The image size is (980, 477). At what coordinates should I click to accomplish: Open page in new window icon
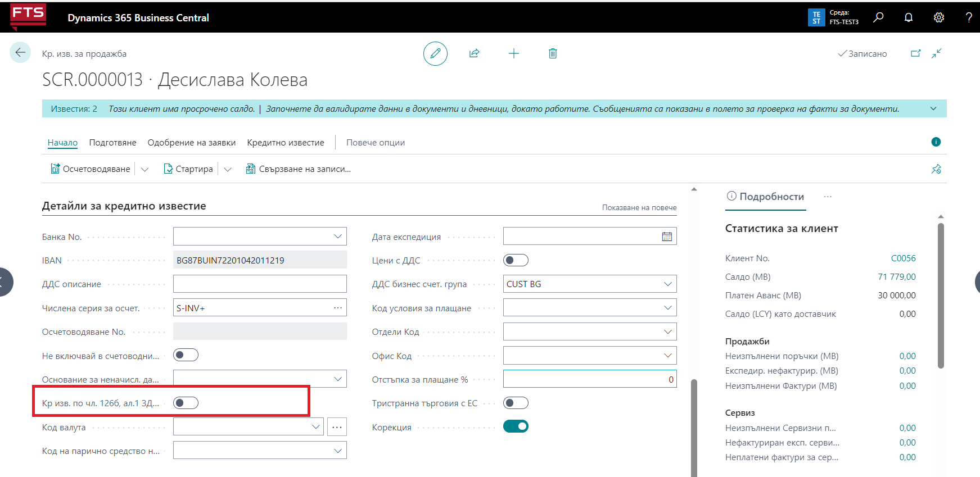[916, 53]
